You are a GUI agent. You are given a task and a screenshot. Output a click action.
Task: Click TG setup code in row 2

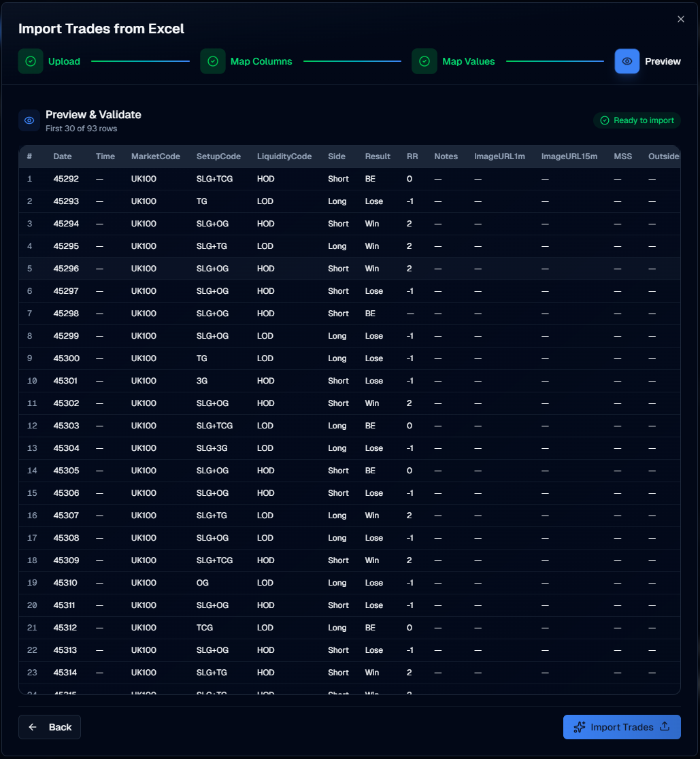[x=202, y=201]
